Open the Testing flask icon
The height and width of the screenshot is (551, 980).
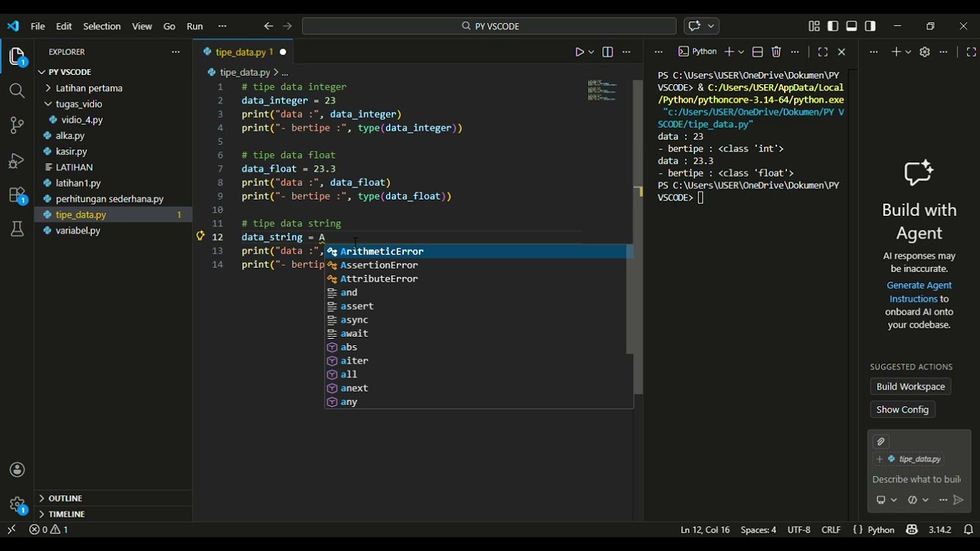(x=17, y=229)
